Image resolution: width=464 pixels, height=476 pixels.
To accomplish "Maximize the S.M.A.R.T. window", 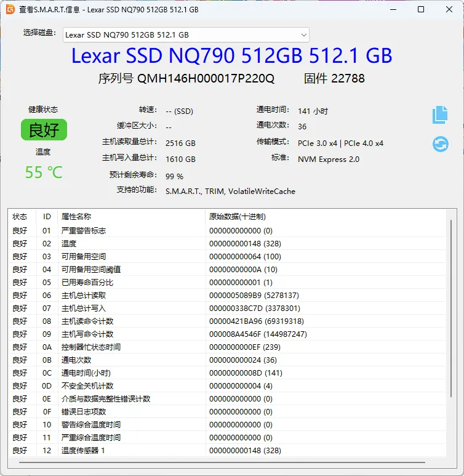I will click(x=421, y=9).
